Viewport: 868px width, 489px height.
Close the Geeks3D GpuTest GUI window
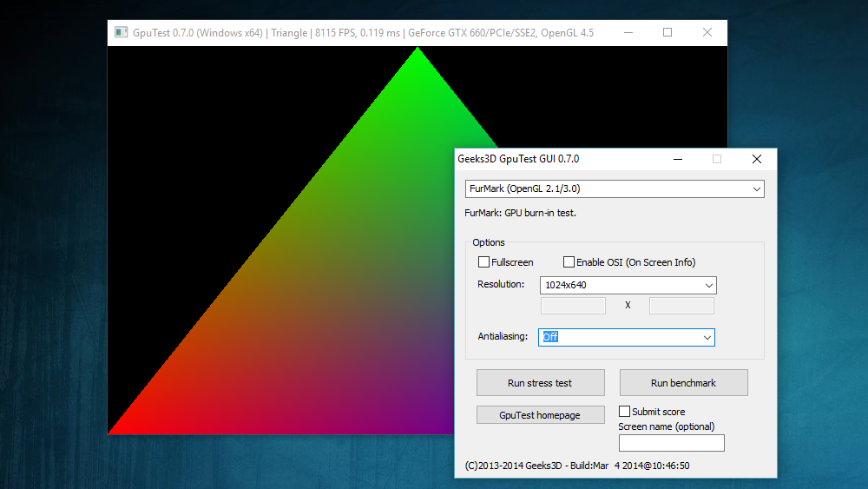click(x=756, y=159)
